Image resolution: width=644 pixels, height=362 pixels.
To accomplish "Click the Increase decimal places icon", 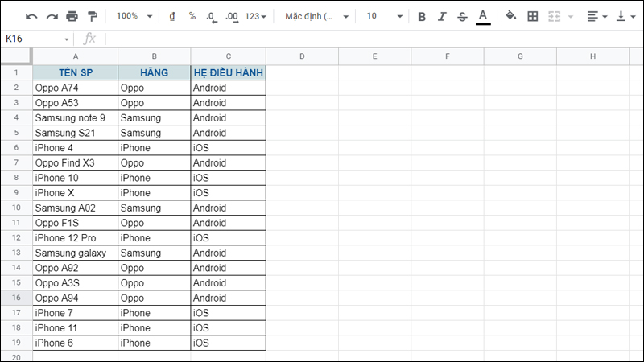I will point(232,16).
